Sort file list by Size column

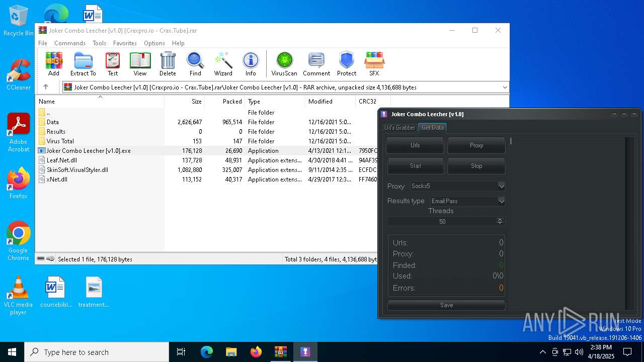[x=185, y=102]
